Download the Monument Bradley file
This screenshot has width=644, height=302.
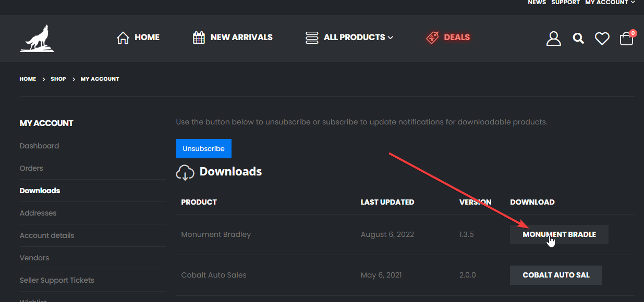coord(559,234)
